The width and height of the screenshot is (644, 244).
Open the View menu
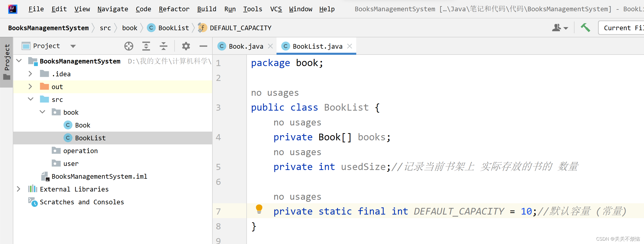pos(82,9)
